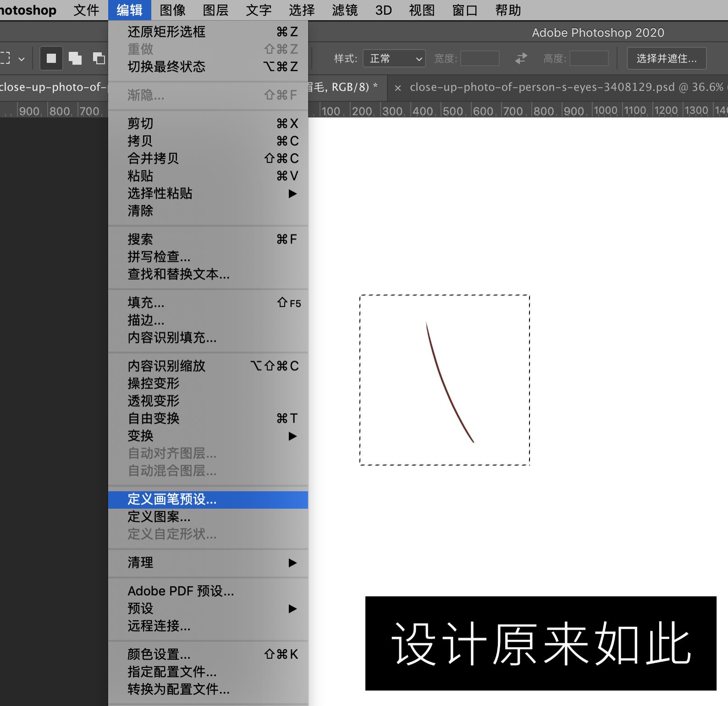Select 拷贝 in the edit menu
Image resolution: width=728 pixels, height=706 pixels.
point(208,141)
